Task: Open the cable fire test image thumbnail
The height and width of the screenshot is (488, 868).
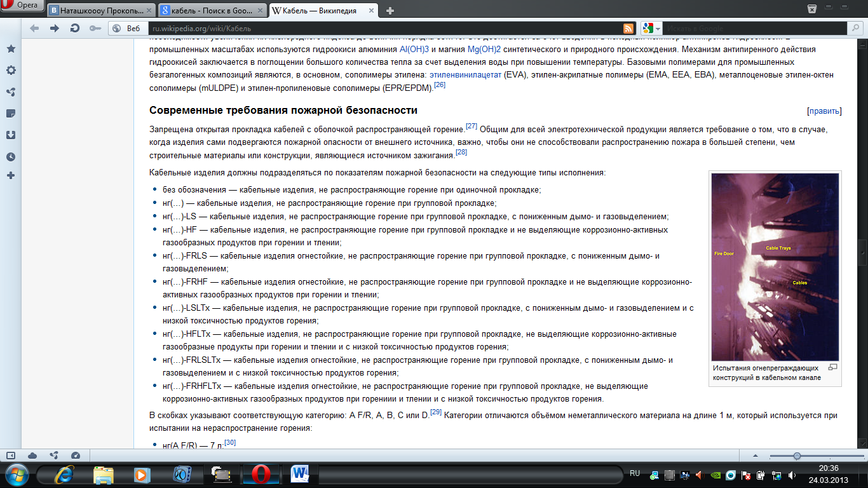Action: tap(775, 267)
